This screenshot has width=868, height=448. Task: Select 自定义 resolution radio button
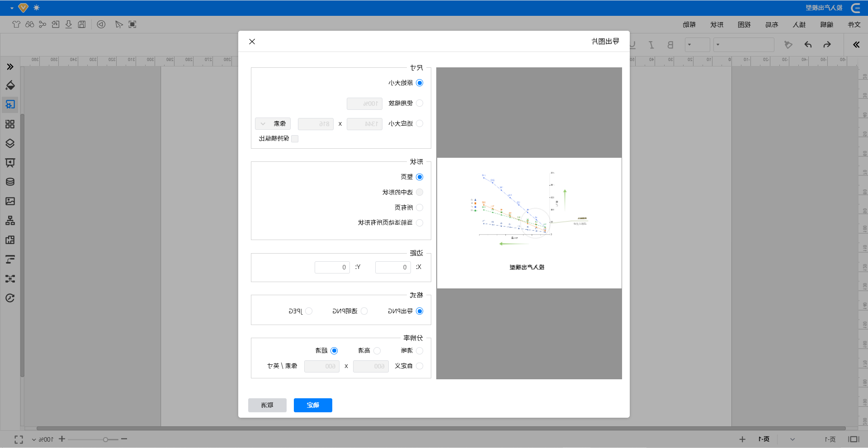(x=420, y=366)
